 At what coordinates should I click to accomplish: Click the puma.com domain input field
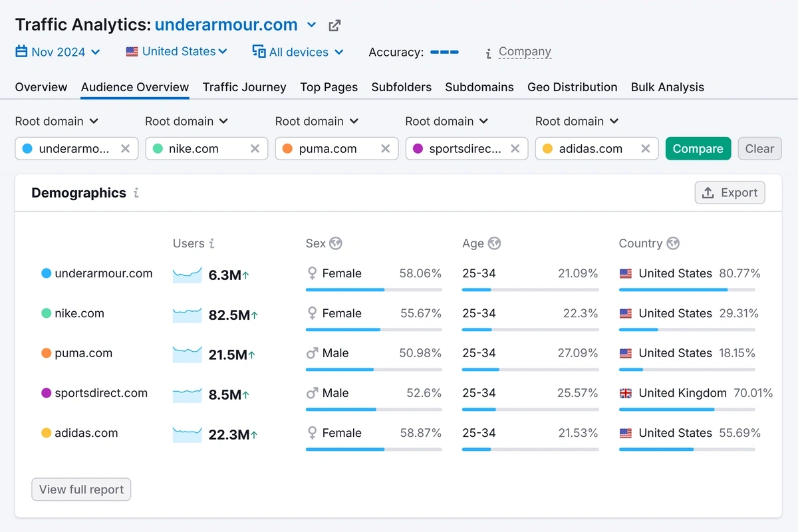coord(336,149)
